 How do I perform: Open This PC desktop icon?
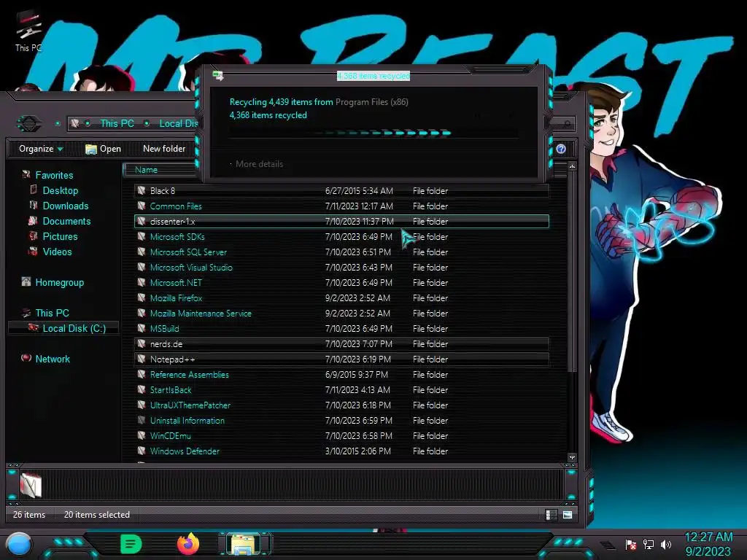click(28, 31)
